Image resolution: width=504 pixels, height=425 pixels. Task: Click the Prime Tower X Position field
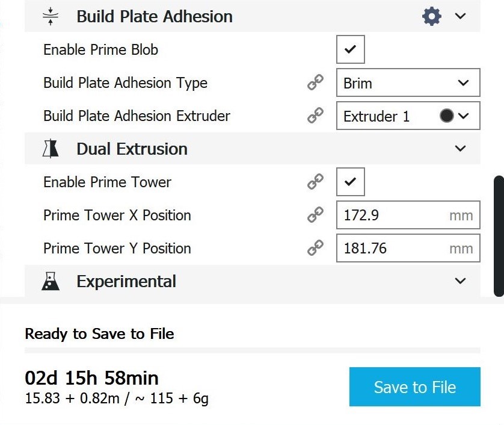tap(394, 215)
